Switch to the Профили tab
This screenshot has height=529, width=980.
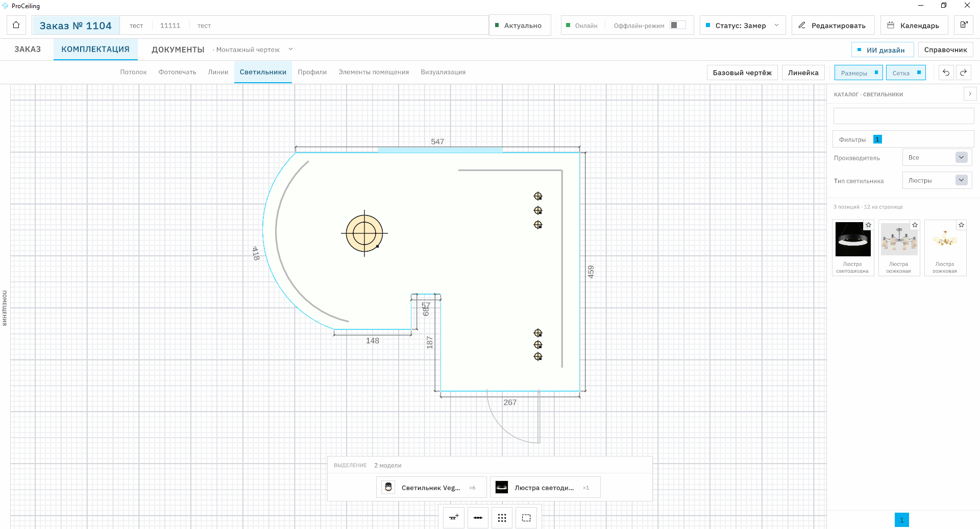click(x=312, y=72)
